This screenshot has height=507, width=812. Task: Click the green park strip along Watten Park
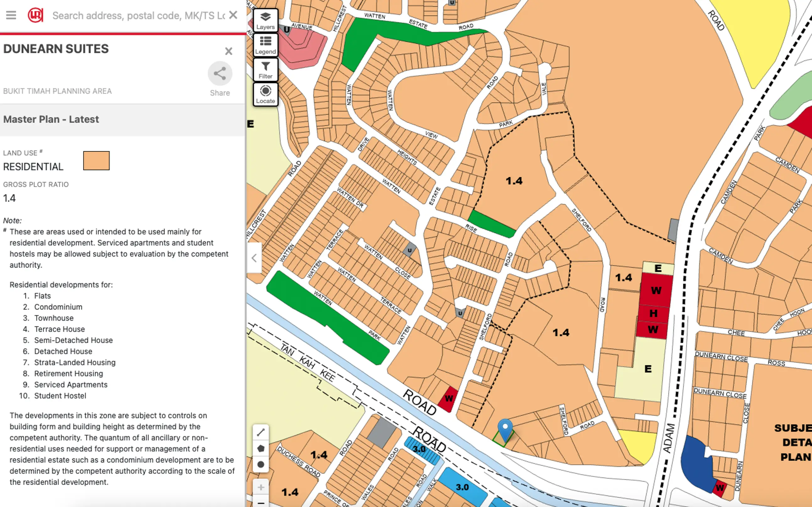point(328,317)
